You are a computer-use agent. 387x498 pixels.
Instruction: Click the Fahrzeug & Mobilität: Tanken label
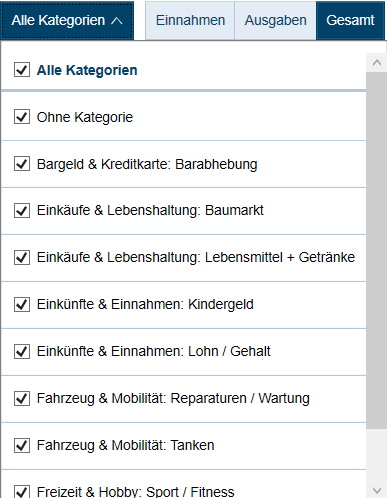pos(125,445)
